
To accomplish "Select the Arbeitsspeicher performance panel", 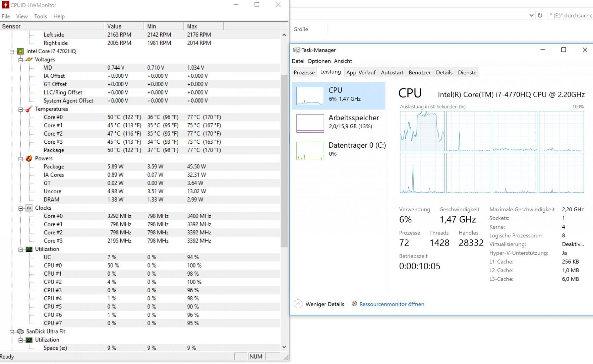I will point(339,123).
